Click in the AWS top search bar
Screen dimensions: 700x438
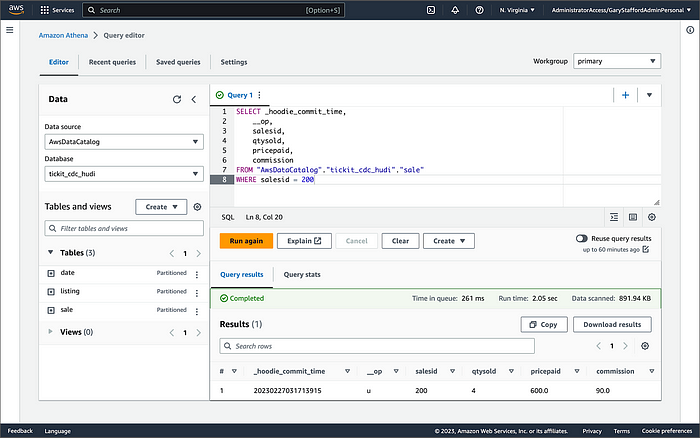[213, 10]
